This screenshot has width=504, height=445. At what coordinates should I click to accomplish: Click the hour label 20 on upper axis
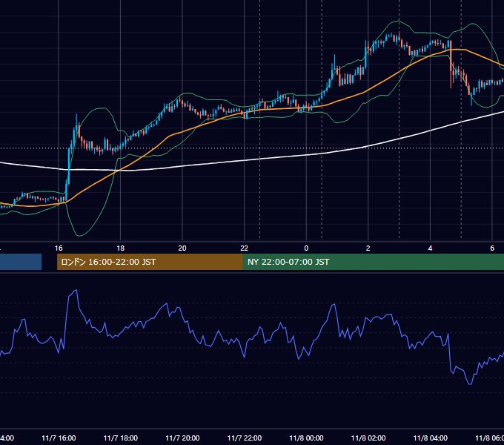pyautogui.click(x=182, y=248)
